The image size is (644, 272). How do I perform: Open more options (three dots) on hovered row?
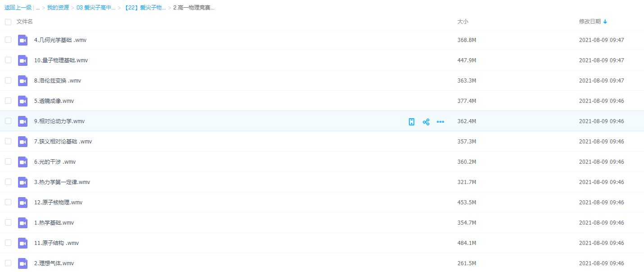(440, 122)
